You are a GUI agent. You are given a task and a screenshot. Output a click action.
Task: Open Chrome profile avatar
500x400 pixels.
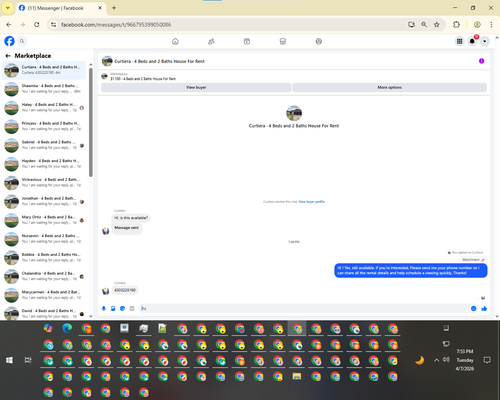[477, 25]
